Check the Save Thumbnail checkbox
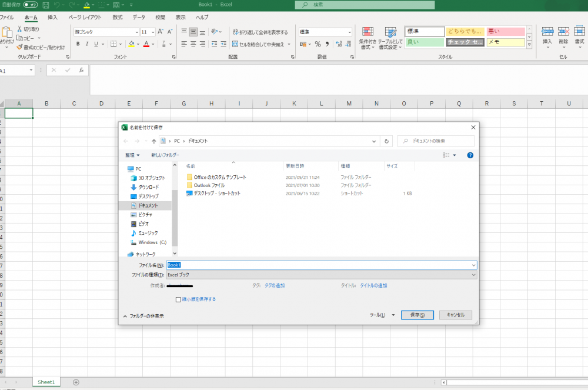588x390 pixels. point(179,299)
